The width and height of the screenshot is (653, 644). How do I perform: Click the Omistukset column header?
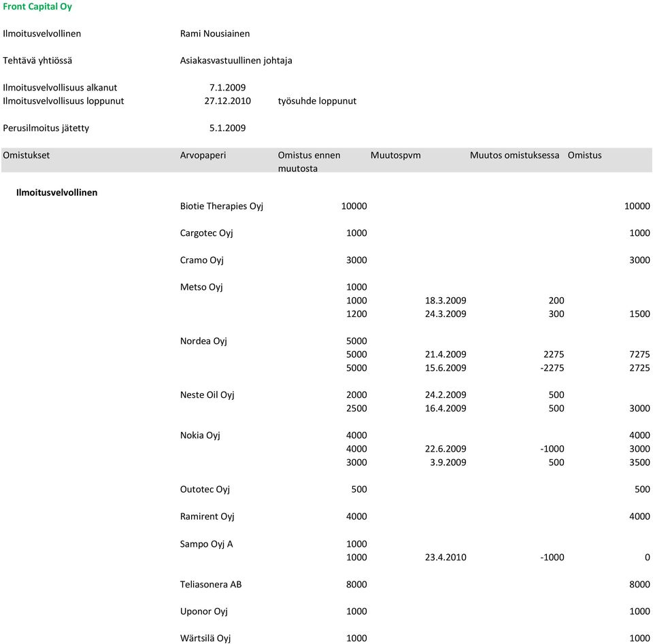pyautogui.click(x=27, y=155)
